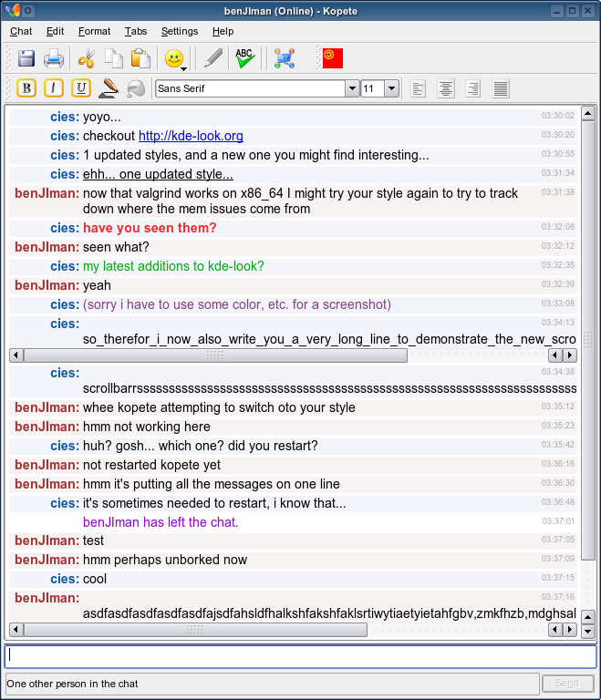This screenshot has height=700, width=601.
Task: Toggle ABC spell checking
Action: [244, 58]
